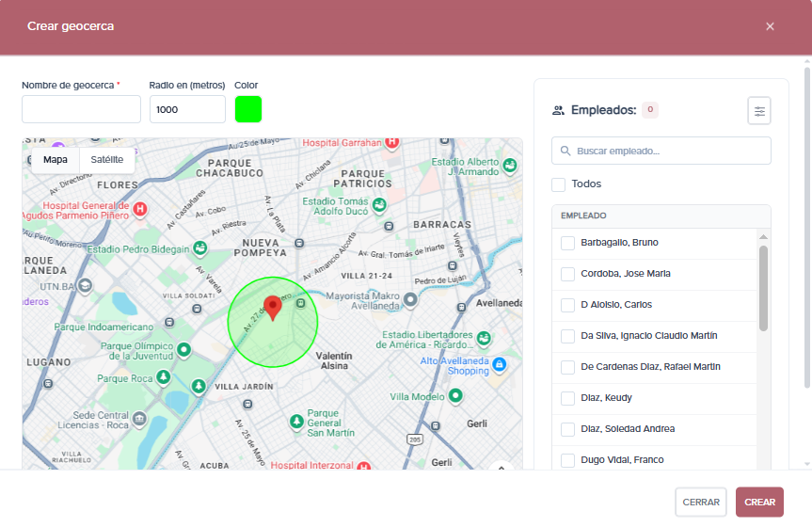Click the search magnifier icon

click(x=565, y=151)
